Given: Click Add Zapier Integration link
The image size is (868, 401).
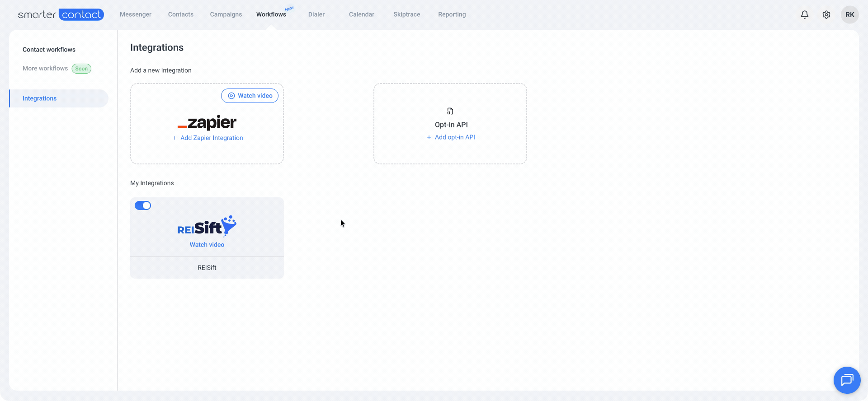Looking at the screenshot, I should click(x=208, y=138).
